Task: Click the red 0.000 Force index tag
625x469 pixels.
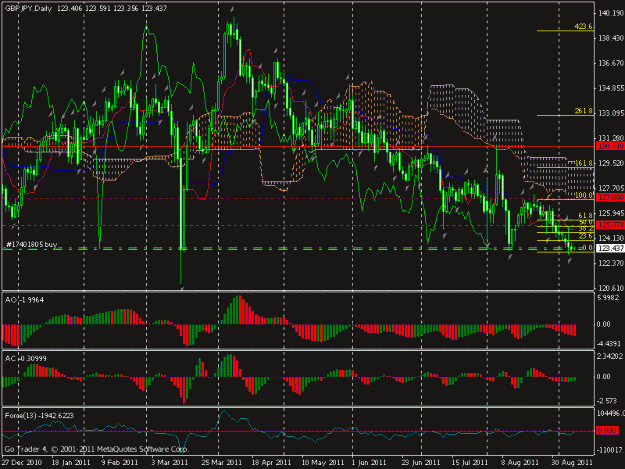Action: click(x=607, y=431)
